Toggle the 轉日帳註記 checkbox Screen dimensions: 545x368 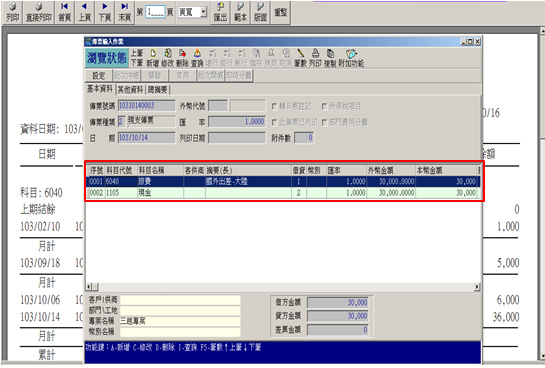tap(274, 106)
